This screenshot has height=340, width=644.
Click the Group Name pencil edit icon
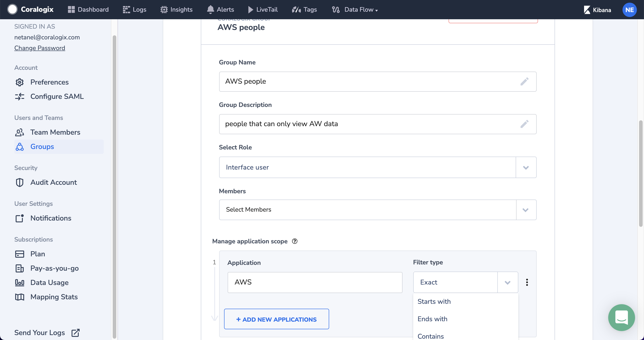(x=524, y=81)
